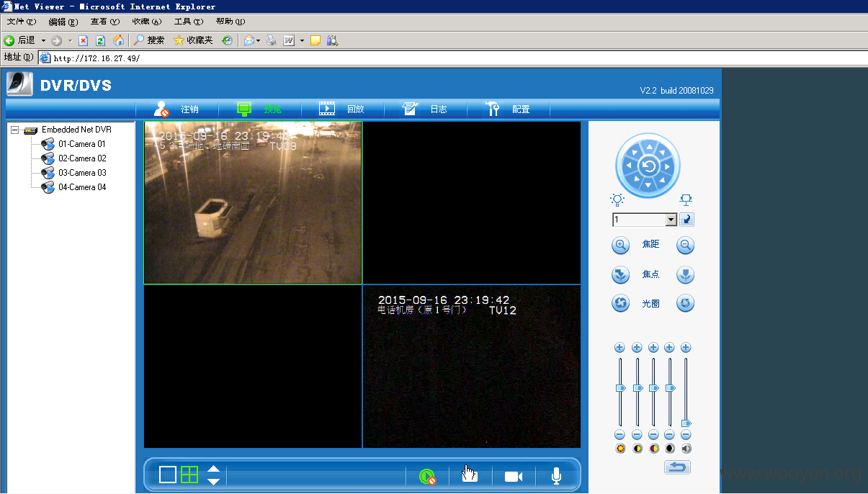The width and height of the screenshot is (868, 494).
Task: Select the TV12 camera video pane
Action: click(471, 366)
